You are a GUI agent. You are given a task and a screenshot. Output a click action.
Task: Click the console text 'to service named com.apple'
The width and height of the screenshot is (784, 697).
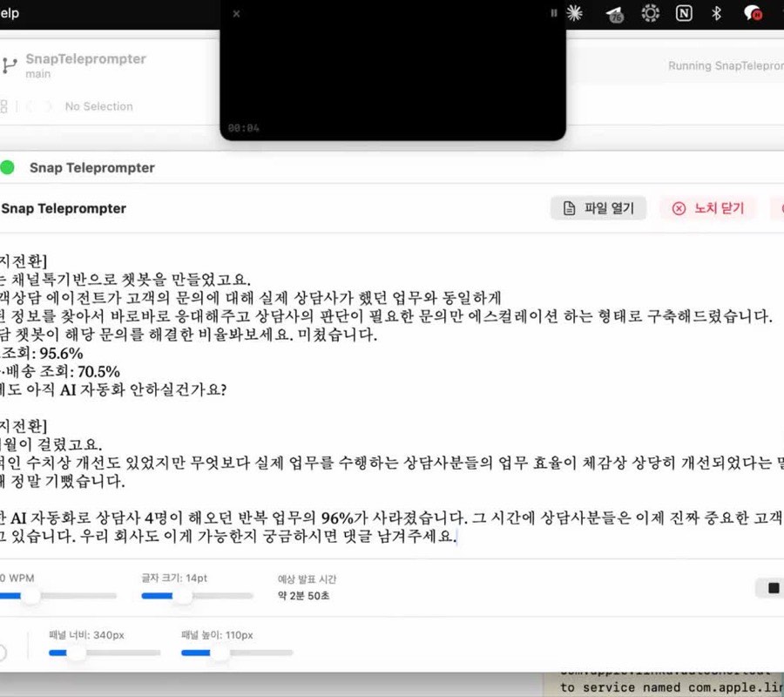click(x=672, y=687)
